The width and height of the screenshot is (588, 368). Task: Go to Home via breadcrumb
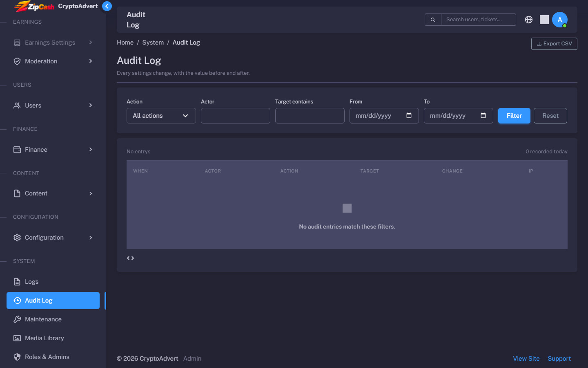[x=125, y=43]
